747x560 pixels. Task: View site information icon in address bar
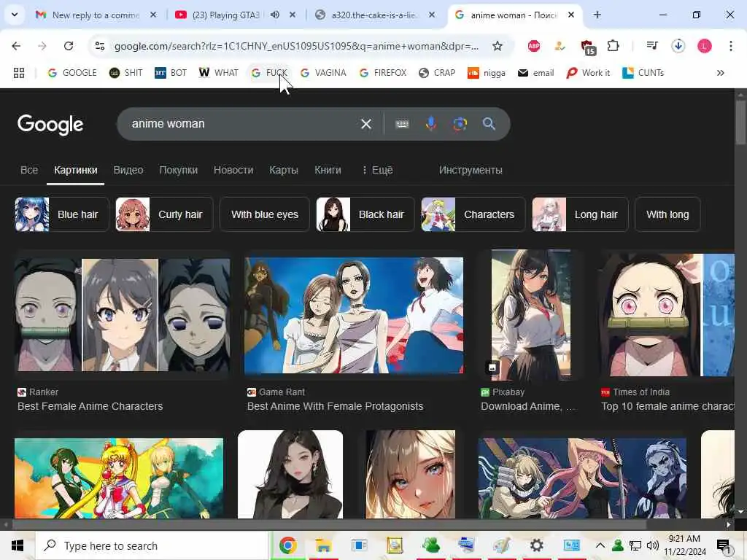pyautogui.click(x=100, y=46)
